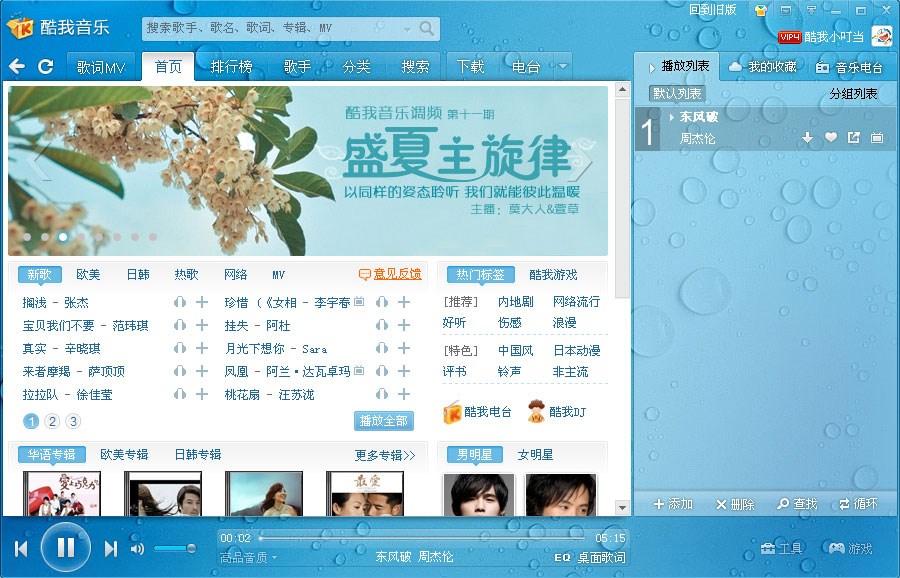Select the first banner pagination dot

click(x=27, y=236)
